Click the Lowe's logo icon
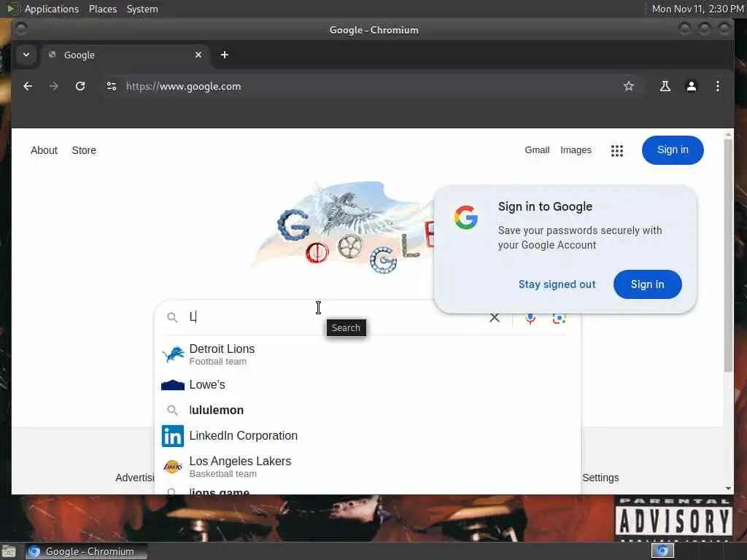 point(173,385)
